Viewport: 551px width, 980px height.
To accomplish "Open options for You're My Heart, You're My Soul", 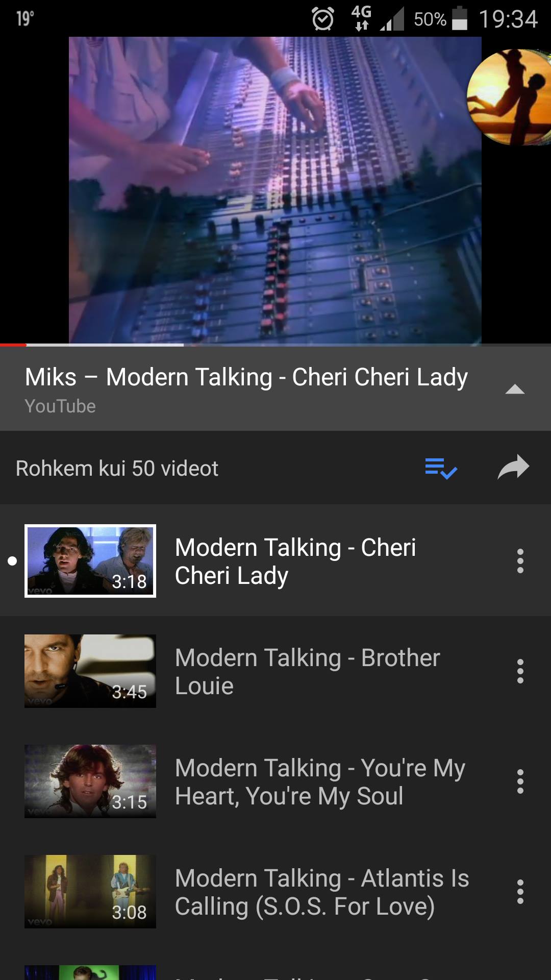I will (520, 781).
